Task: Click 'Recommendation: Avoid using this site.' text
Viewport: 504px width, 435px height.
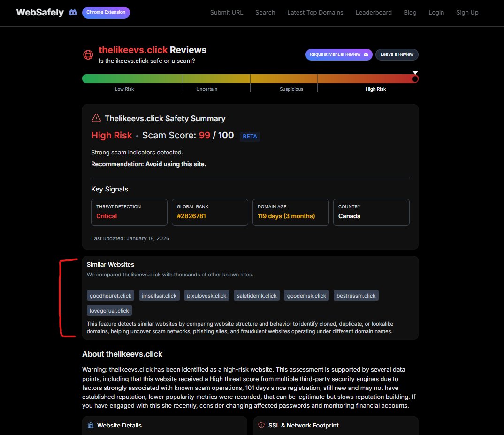Action: [x=148, y=164]
